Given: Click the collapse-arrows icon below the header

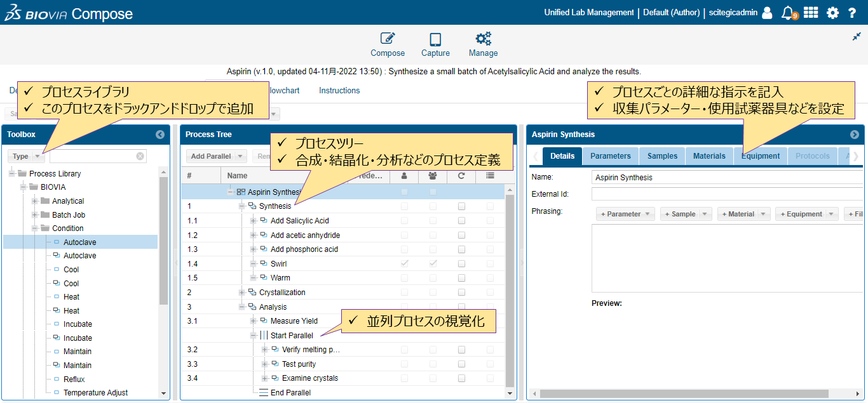Looking at the screenshot, I should pyautogui.click(x=857, y=37).
